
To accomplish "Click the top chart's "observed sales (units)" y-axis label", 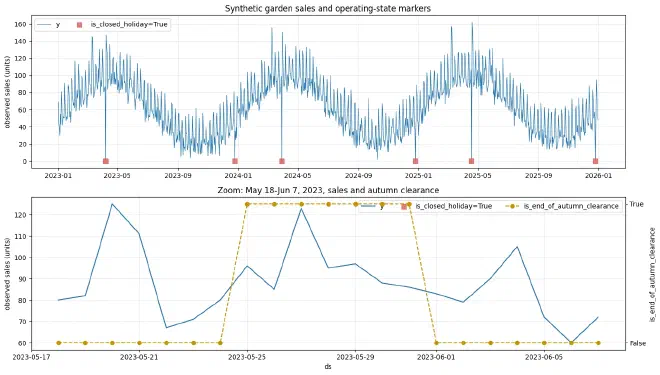I will coord(7,92).
